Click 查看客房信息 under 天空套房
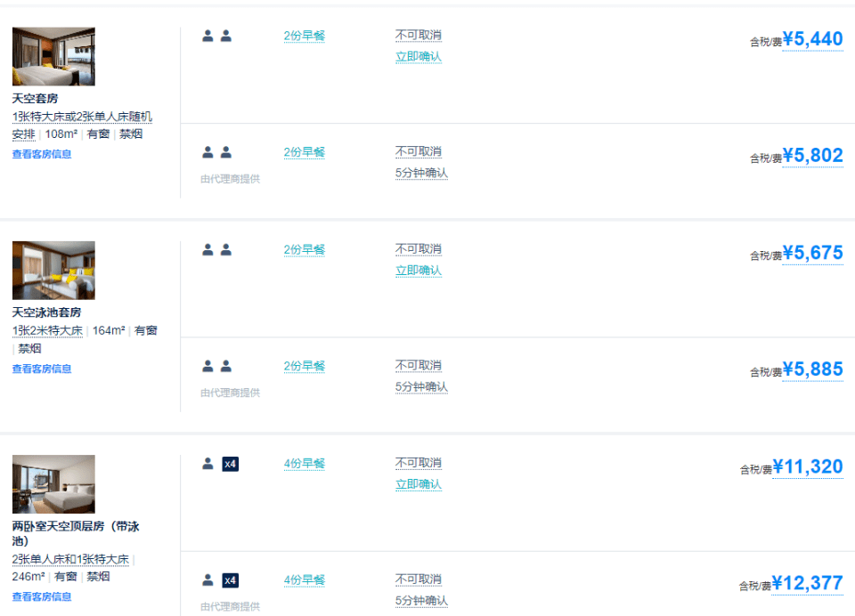The height and width of the screenshot is (616, 855). [42, 154]
